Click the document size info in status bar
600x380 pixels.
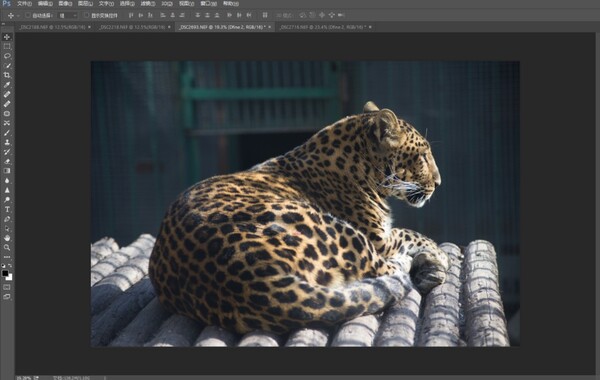pyautogui.click(x=72, y=378)
